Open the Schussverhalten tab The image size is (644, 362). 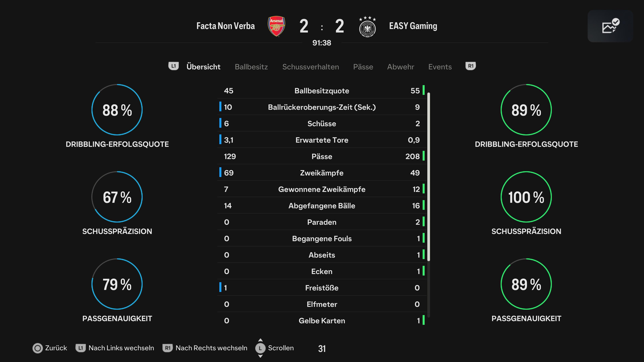click(310, 67)
